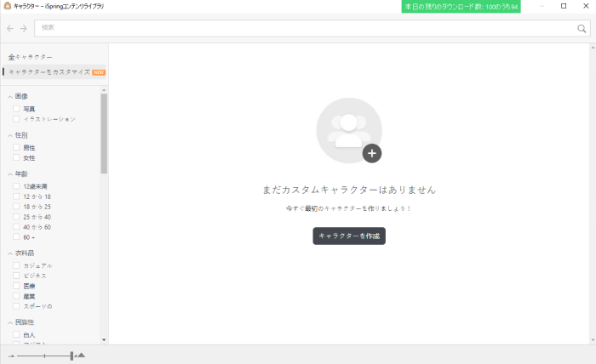The height and width of the screenshot is (364, 596).
Task: Tick the 12 から 18 age checkbox
Action: pyautogui.click(x=16, y=196)
